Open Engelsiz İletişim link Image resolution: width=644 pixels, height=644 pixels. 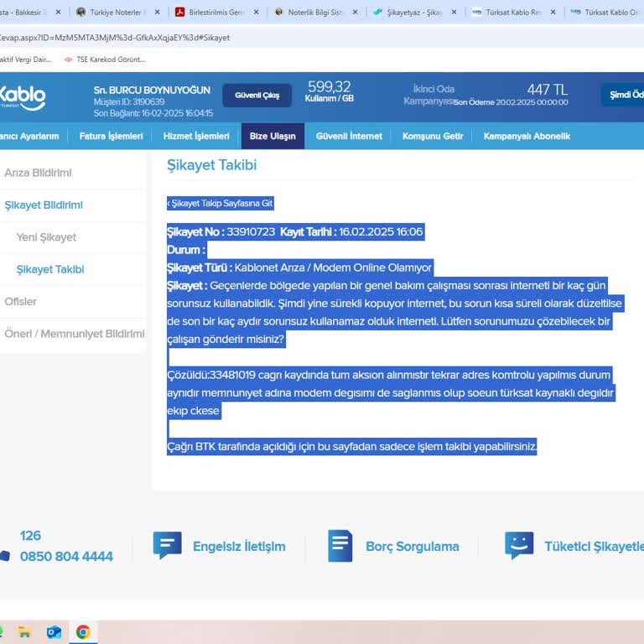tap(239, 547)
